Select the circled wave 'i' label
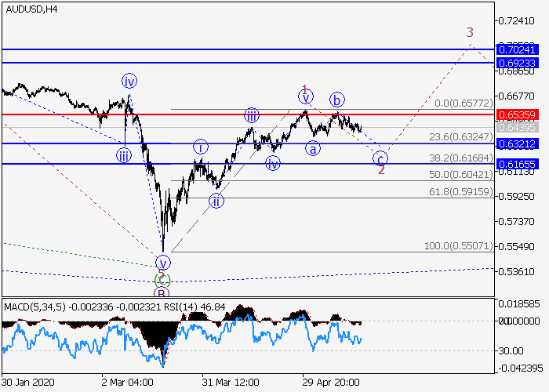Image resolution: width=549 pixels, height=392 pixels. 201,147
